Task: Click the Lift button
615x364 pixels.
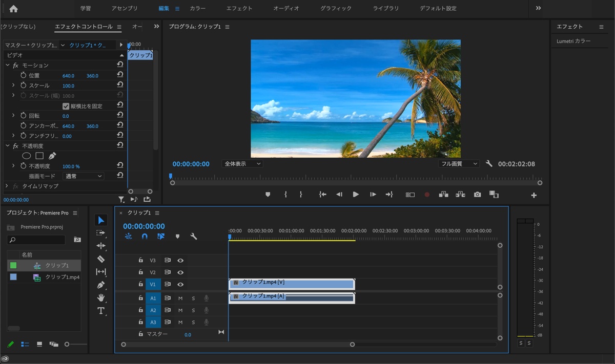Action: [x=443, y=195]
